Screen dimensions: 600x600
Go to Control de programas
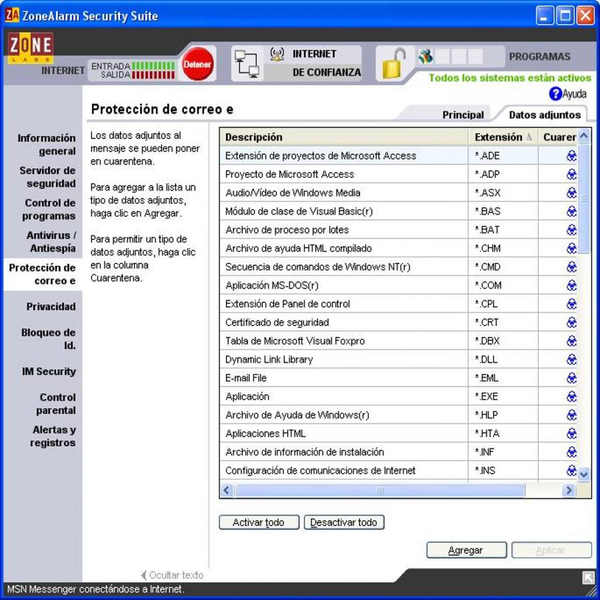click(x=48, y=209)
